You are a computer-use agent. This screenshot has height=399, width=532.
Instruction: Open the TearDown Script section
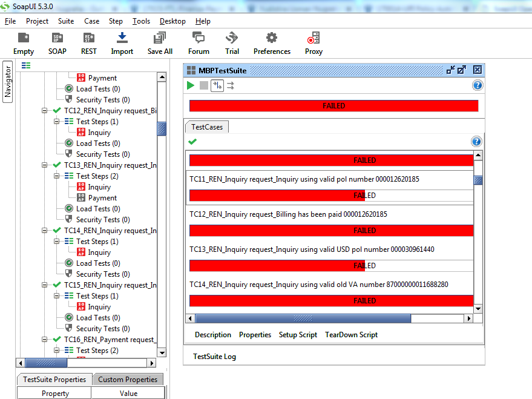(x=351, y=335)
